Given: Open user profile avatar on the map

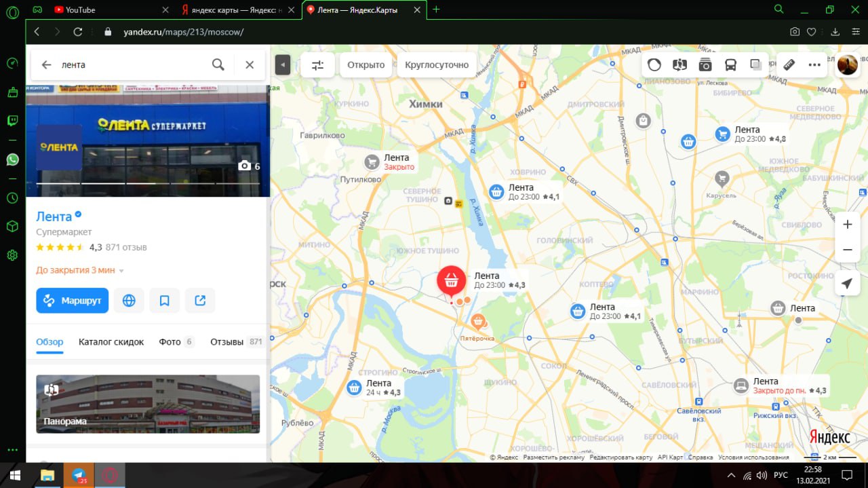Looking at the screenshot, I should (848, 65).
